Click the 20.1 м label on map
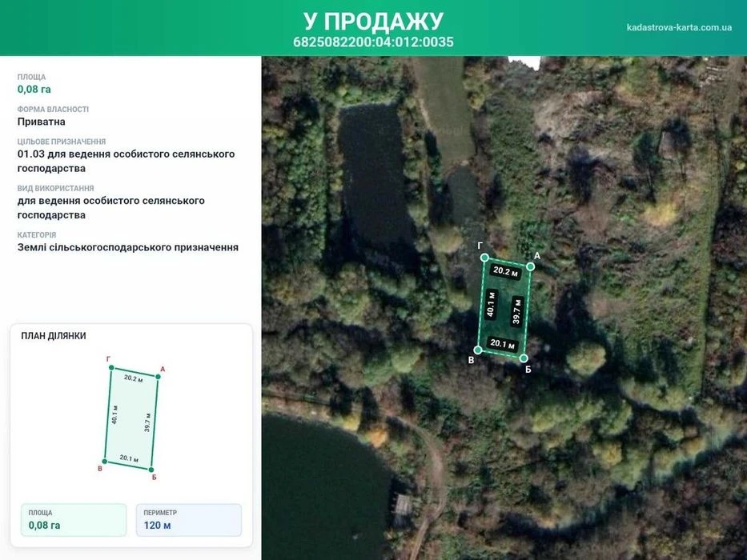 (x=503, y=344)
